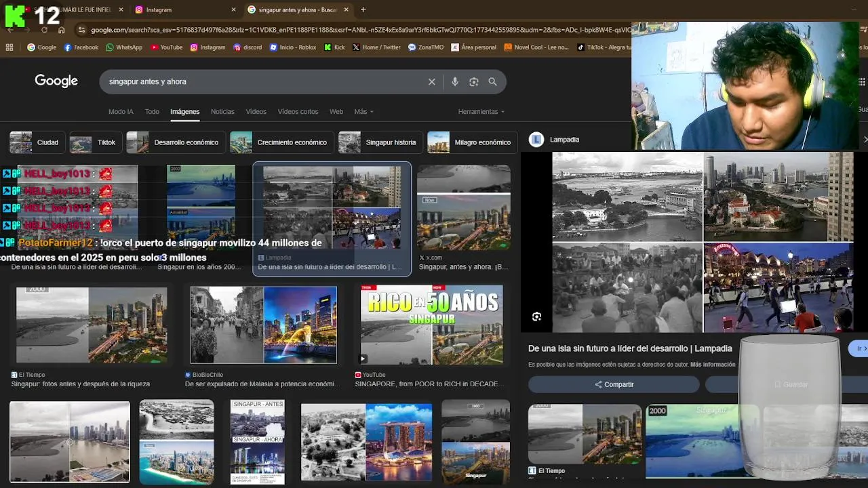The height and width of the screenshot is (488, 868).
Task: Open the YouTube bookmark
Action: 167,47
